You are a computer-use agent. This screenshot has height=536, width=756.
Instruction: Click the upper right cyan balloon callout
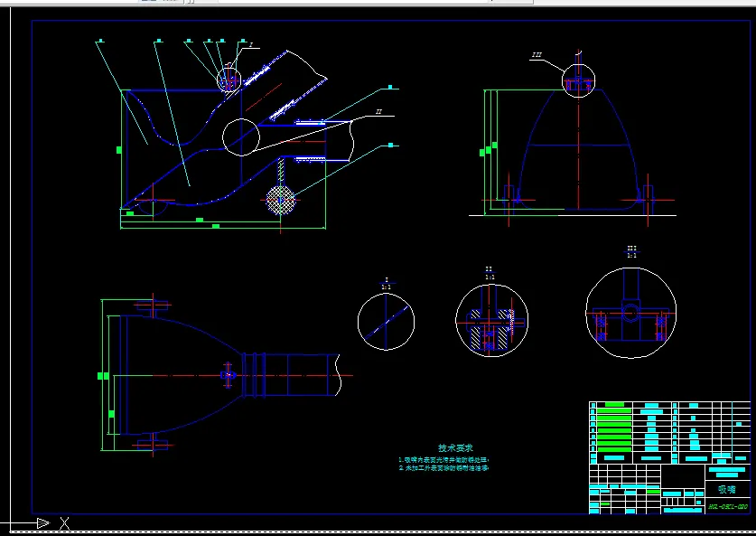pyautogui.click(x=390, y=88)
